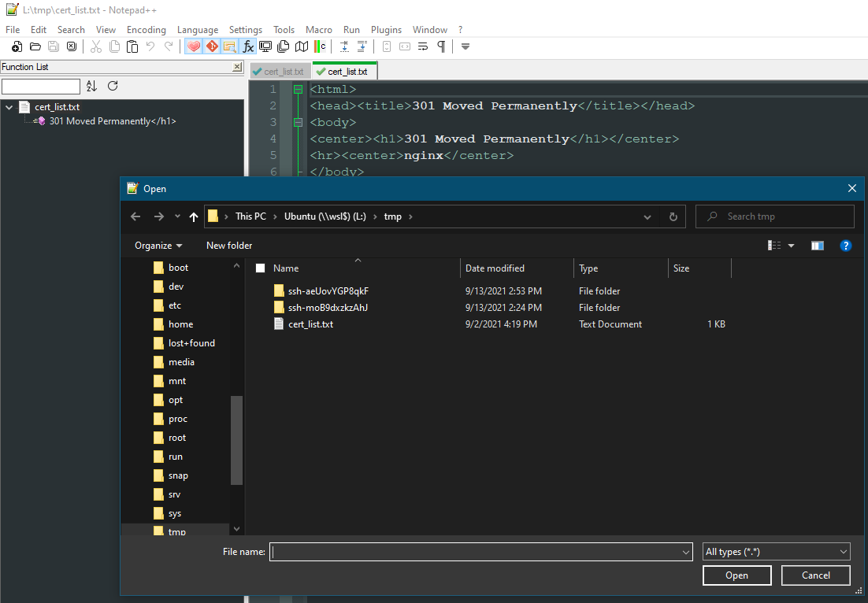The height and width of the screenshot is (603, 868).
Task: Expand the address bar history dropdown
Action: click(x=647, y=216)
